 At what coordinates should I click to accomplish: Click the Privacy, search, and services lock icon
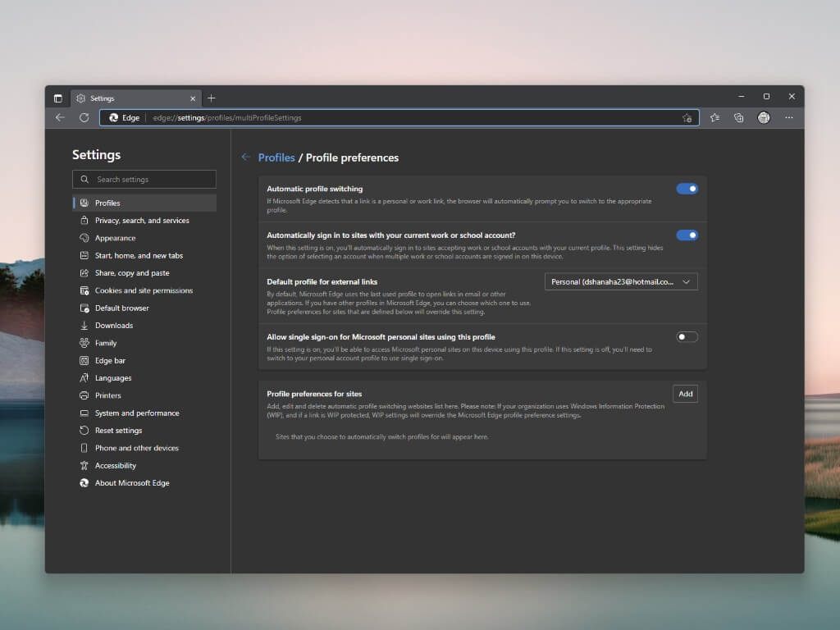84,220
